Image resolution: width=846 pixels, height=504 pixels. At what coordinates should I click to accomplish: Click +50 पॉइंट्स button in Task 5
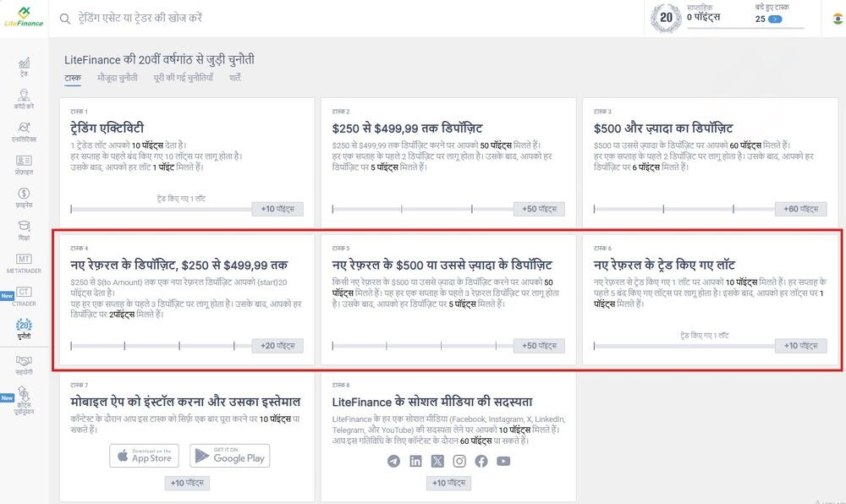[x=539, y=346]
